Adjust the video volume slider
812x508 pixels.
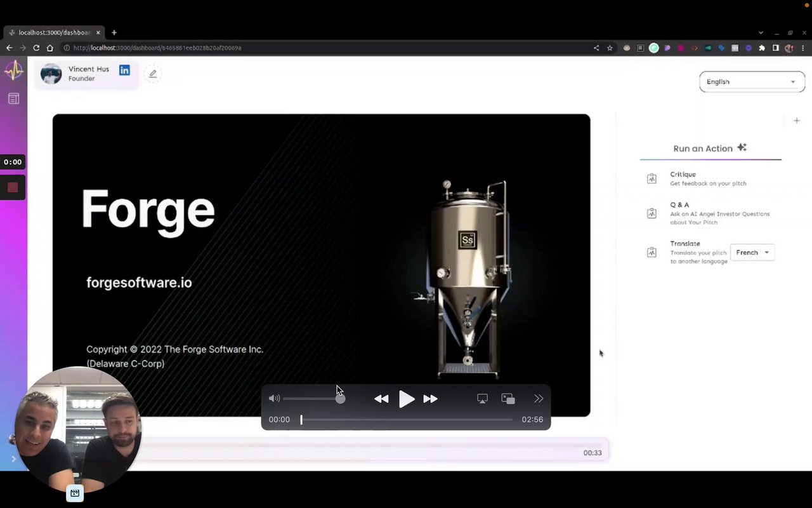[x=313, y=399]
